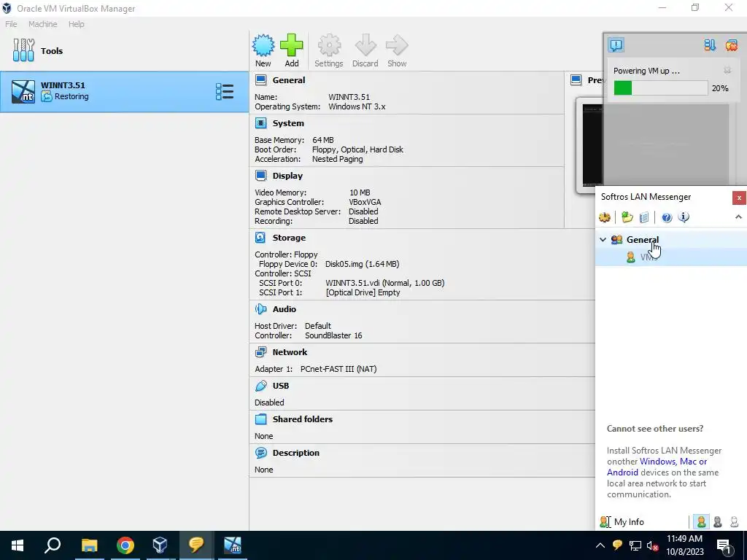Select the WINNT3.51 virtual machine
This screenshot has width=747, height=560.
(x=124, y=91)
